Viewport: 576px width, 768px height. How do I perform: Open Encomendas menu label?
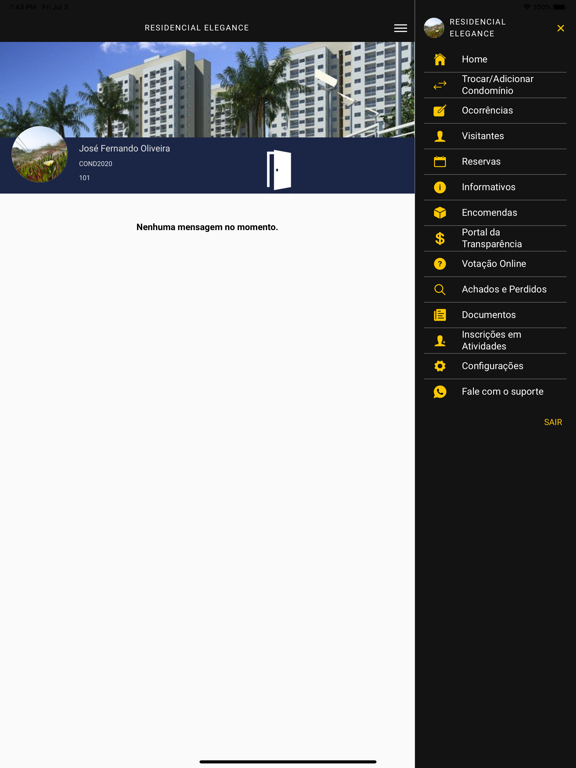coord(489,212)
